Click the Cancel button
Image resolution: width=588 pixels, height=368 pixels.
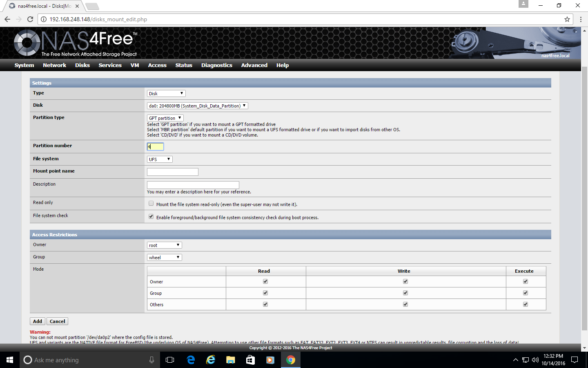click(x=57, y=321)
